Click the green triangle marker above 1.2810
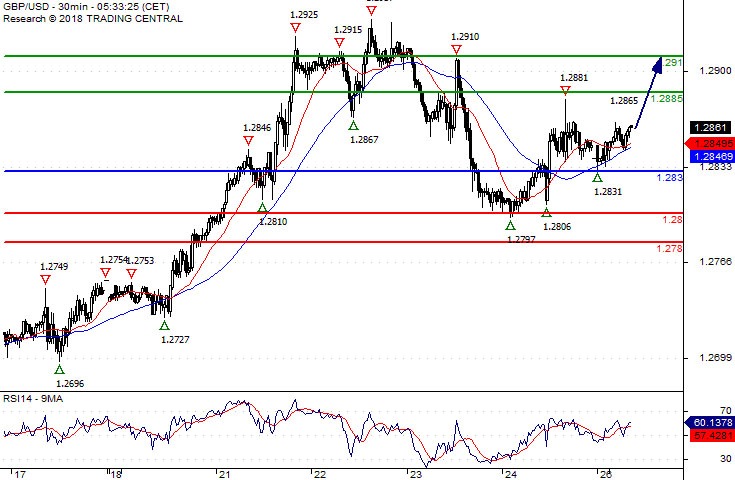 [x=262, y=208]
